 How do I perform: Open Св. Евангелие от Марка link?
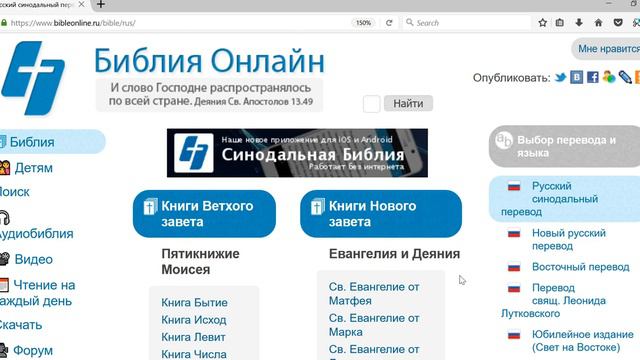click(374, 325)
